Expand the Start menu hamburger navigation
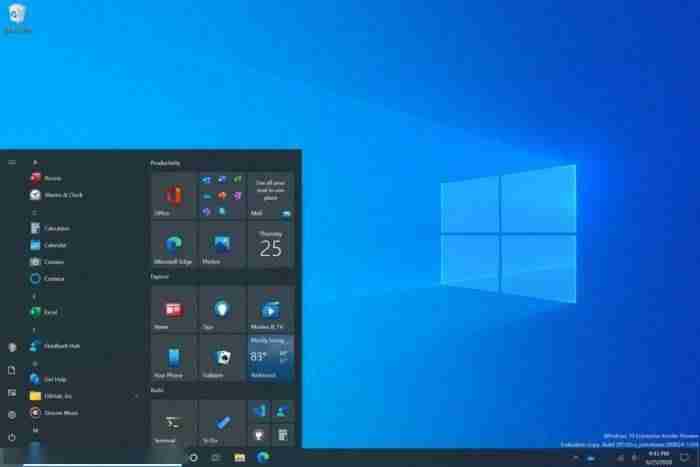 (12, 162)
